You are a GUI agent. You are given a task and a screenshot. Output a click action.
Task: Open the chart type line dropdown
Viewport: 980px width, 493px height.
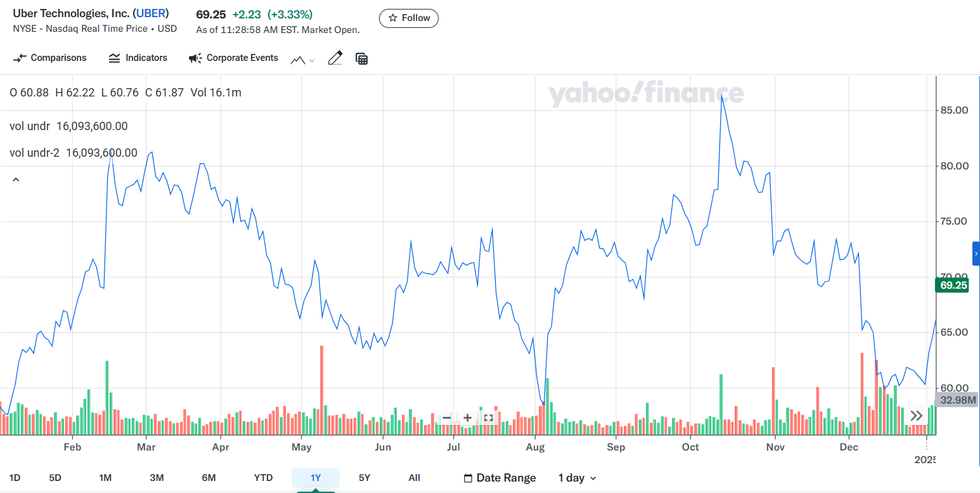coord(302,60)
